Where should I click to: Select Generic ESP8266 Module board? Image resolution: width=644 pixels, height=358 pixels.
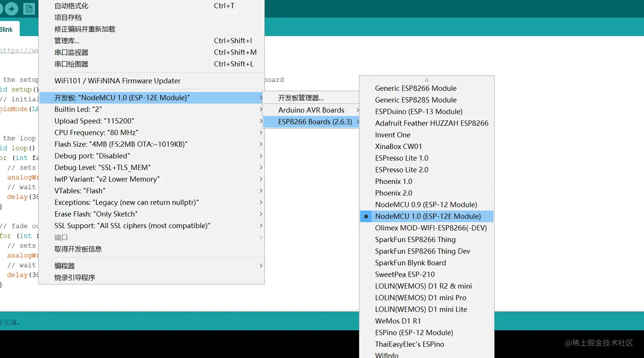pyautogui.click(x=427, y=88)
